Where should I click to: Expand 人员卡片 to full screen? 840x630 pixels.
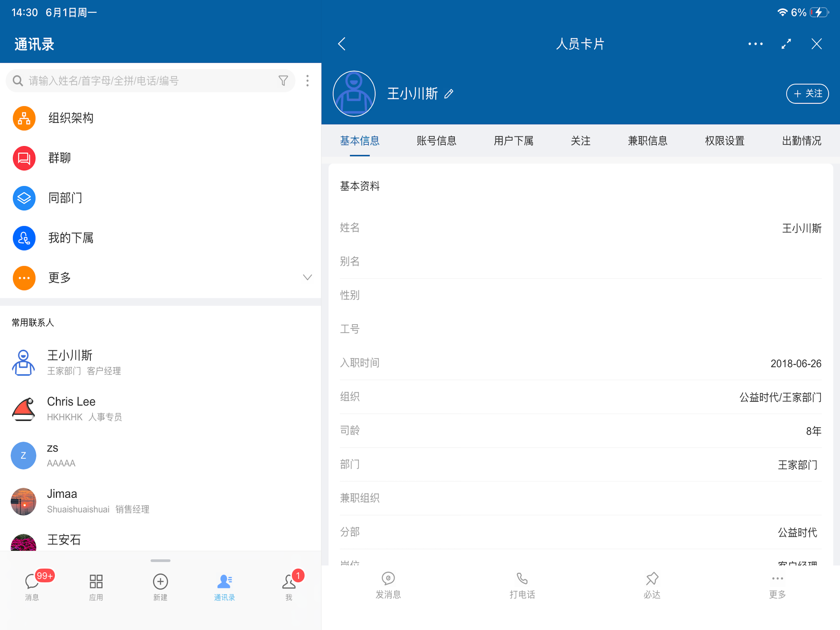(786, 44)
